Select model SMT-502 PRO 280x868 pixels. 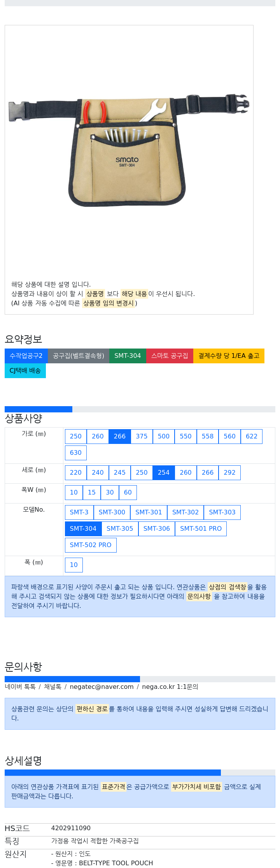point(91,545)
